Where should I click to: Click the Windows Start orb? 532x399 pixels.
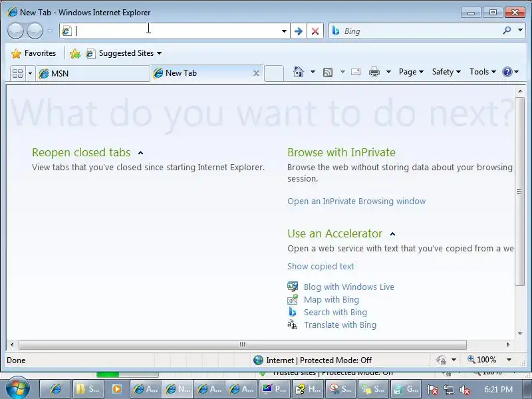(18, 388)
